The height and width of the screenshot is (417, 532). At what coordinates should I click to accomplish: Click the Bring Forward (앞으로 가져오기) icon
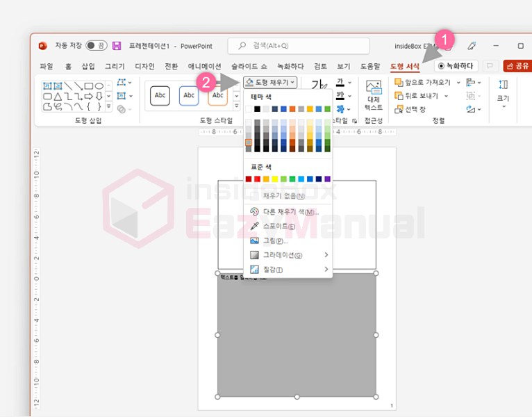pyautogui.click(x=399, y=82)
